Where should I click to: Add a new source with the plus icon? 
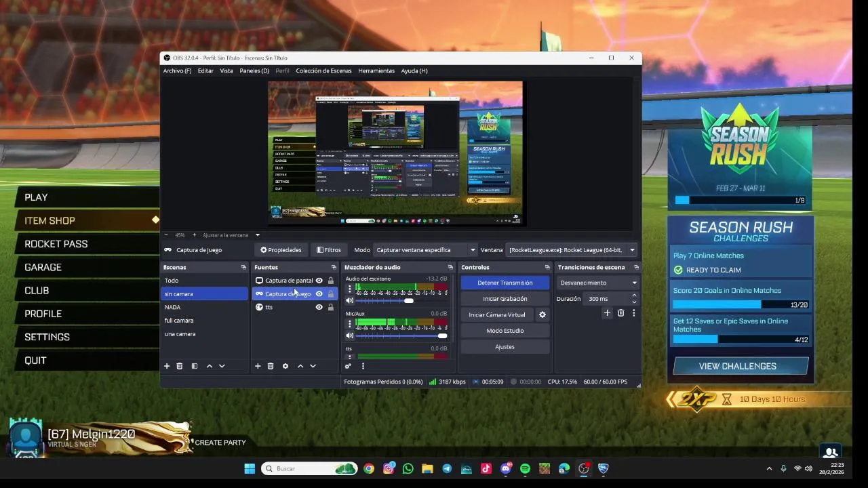point(258,366)
